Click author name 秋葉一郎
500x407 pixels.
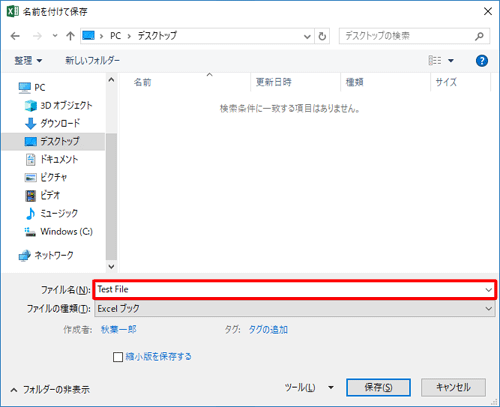pos(119,330)
